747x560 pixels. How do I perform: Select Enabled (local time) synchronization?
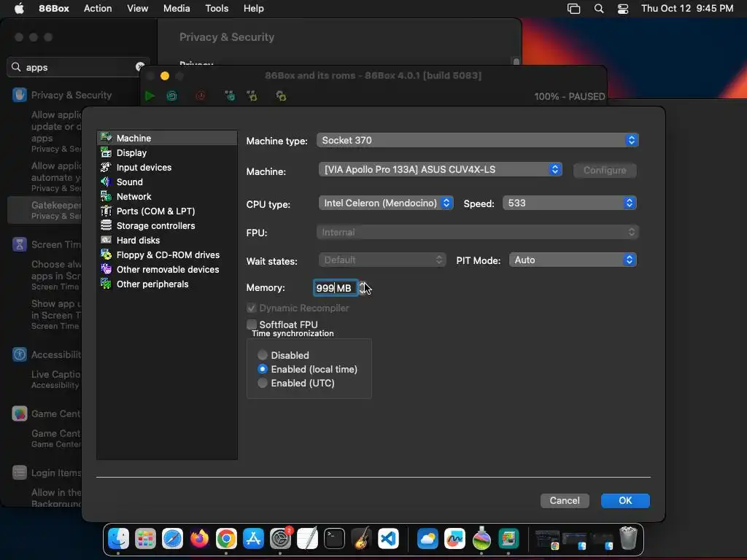pos(263,369)
